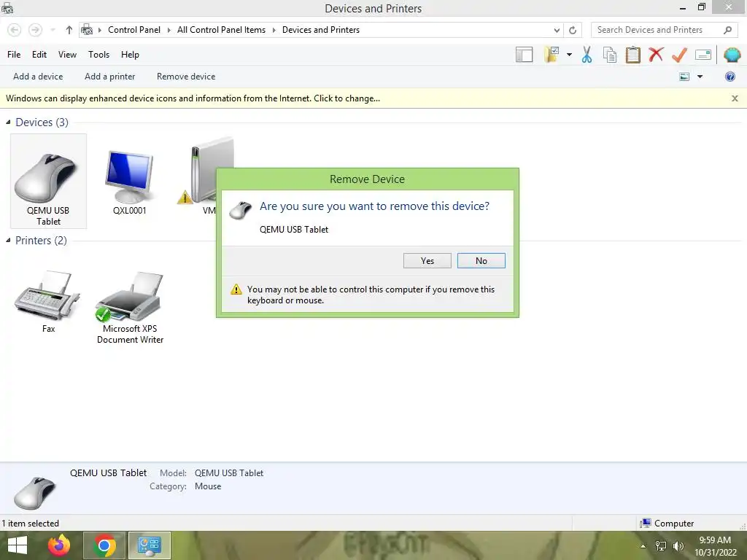The image size is (747, 560).
Task: Click No in Remove Device dialog
Action: (481, 260)
